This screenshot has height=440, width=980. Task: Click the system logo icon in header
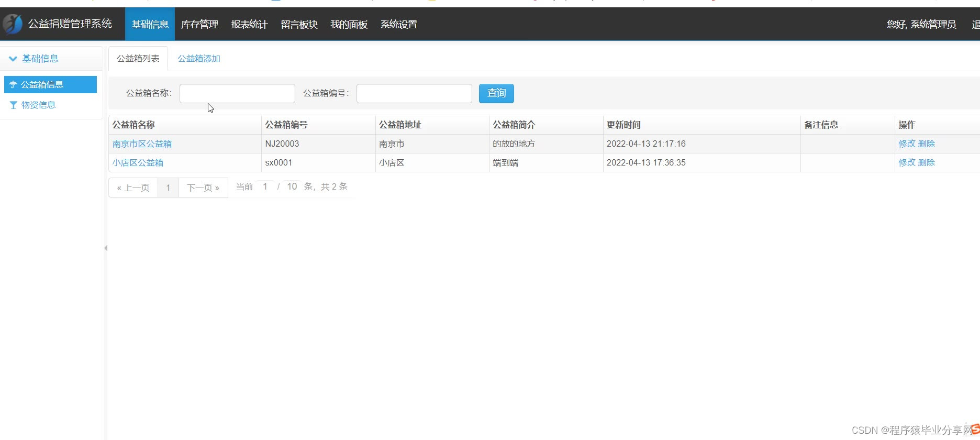pos(13,24)
